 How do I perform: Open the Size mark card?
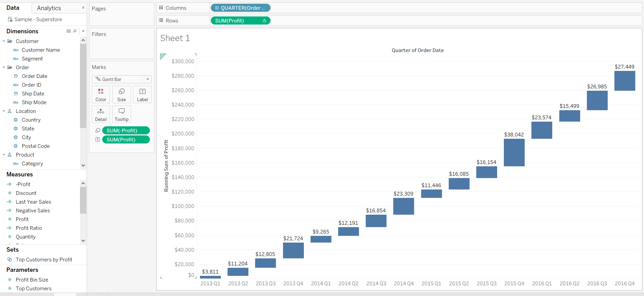[122, 94]
